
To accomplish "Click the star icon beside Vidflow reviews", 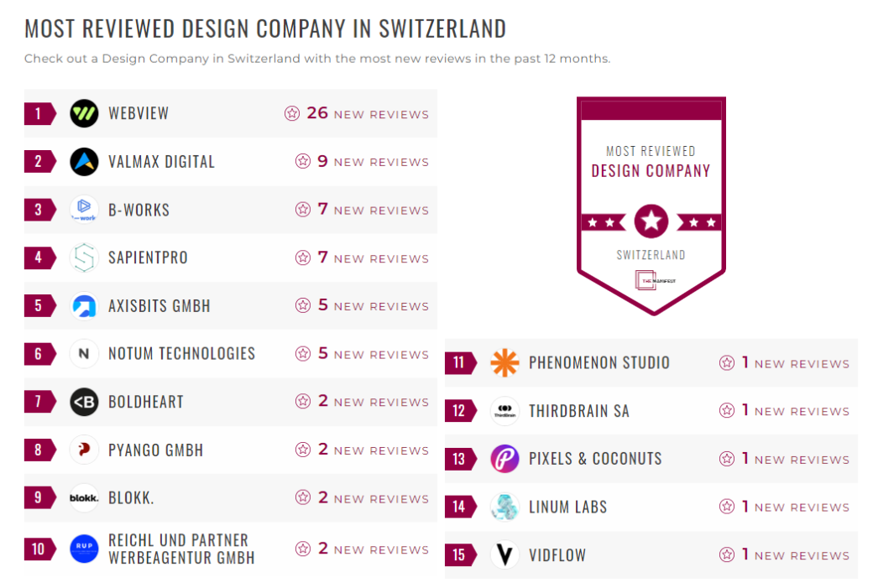I will pos(727,554).
